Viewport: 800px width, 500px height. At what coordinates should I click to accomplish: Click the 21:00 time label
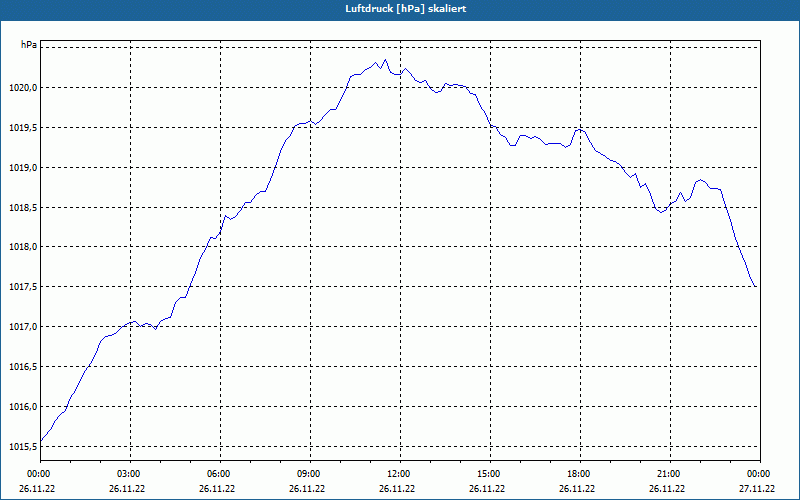coord(670,474)
